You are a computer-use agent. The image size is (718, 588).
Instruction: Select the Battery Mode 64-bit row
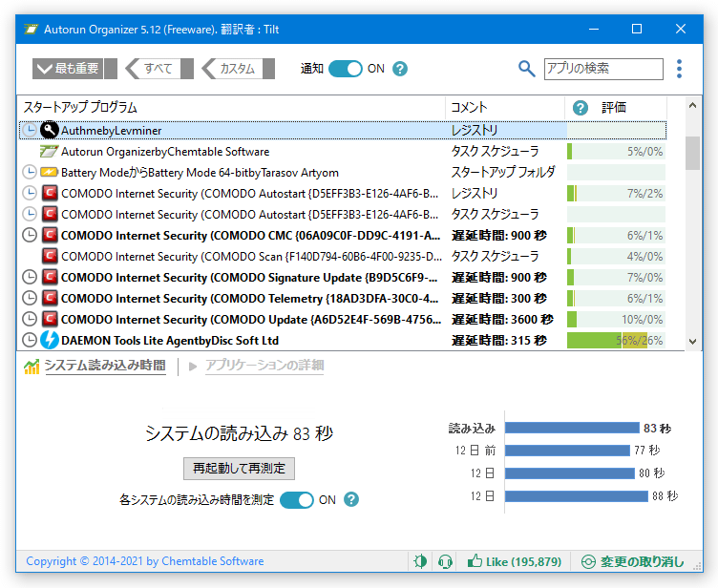tap(343, 173)
